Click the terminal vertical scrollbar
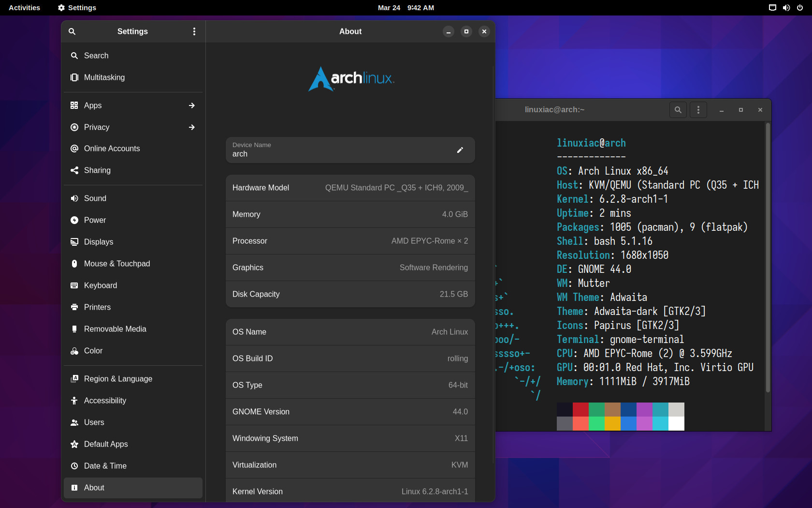Screen dimensions: 812x508 768,257
